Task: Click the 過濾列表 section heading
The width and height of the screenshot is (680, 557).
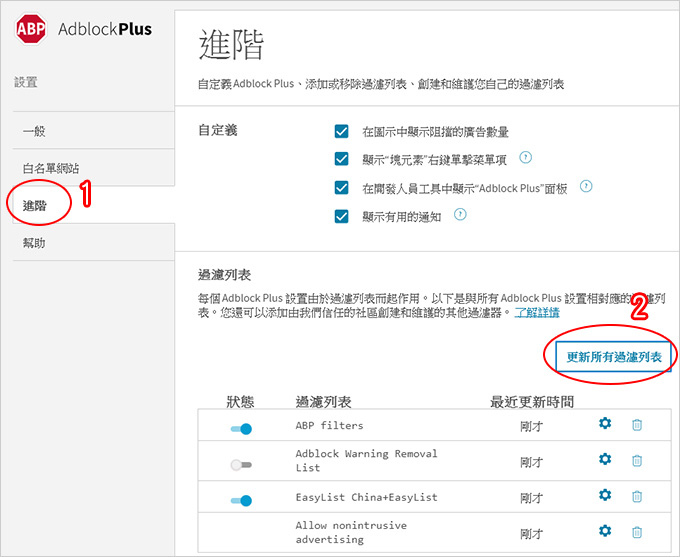Action: 225,275
